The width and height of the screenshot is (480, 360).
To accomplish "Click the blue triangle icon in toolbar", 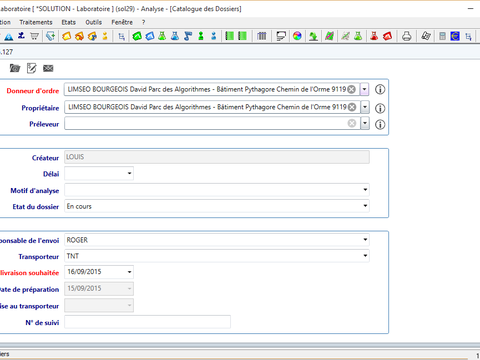I will 9,36.
